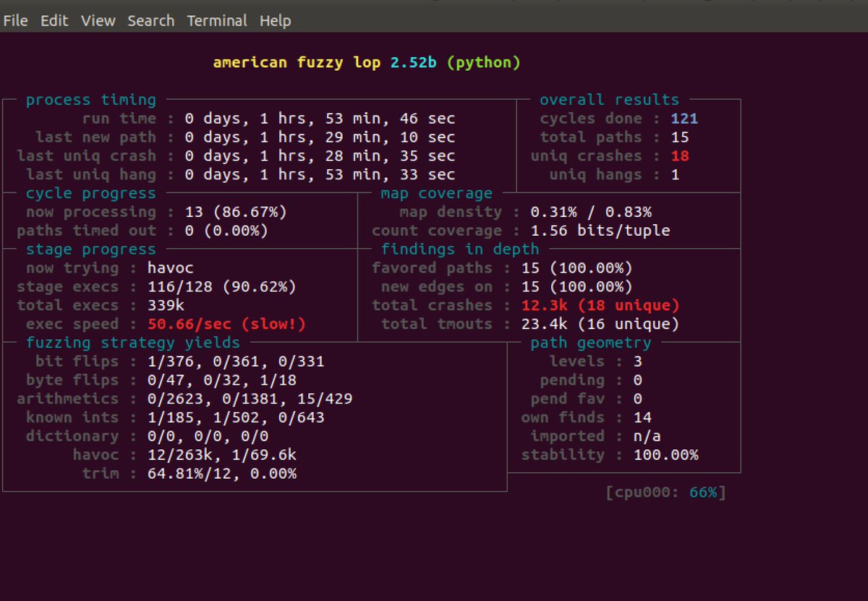This screenshot has height=601, width=868.
Task: Click the pend fav value 0
Action: click(x=638, y=399)
